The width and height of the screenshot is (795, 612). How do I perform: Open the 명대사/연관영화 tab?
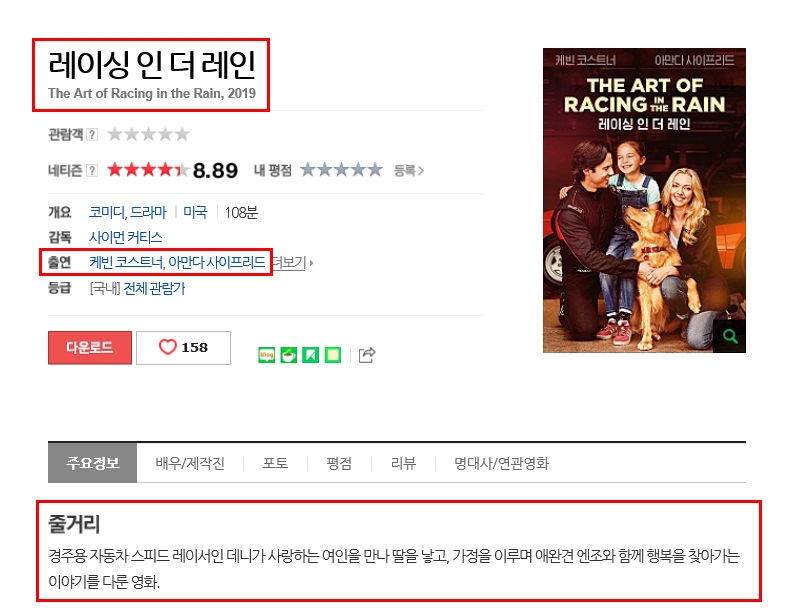click(501, 463)
